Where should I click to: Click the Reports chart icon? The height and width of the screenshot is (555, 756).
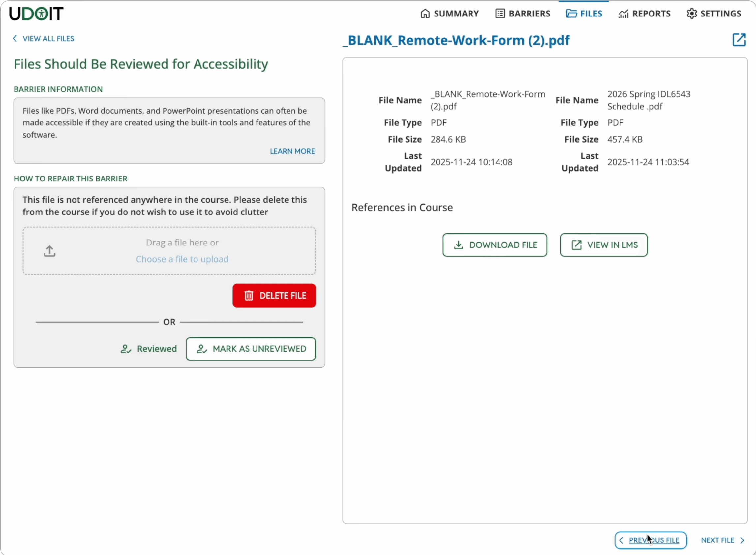point(623,14)
